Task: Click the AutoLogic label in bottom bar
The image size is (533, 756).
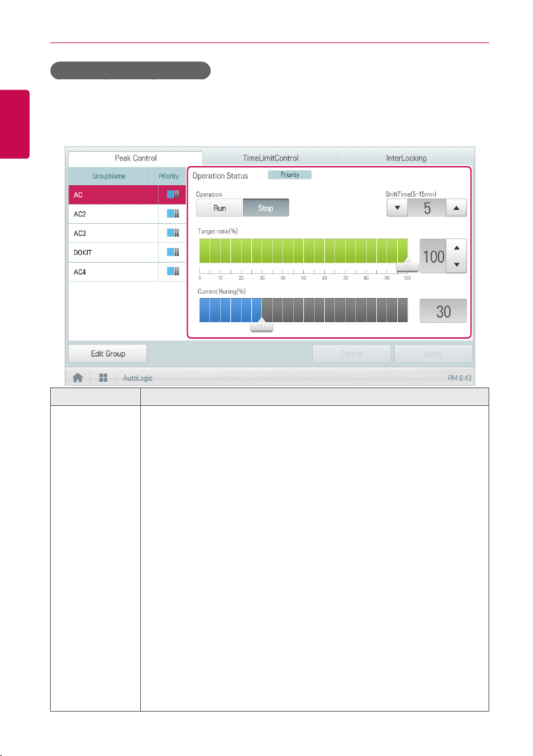Action: pos(138,378)
